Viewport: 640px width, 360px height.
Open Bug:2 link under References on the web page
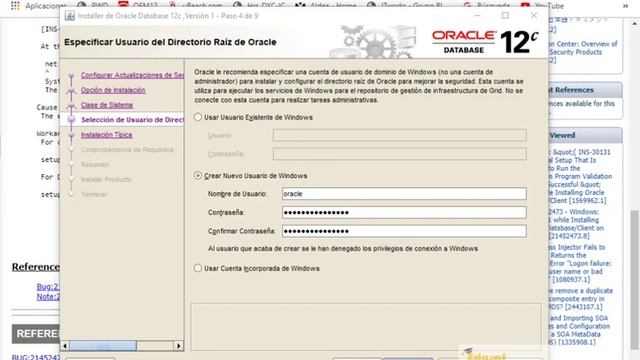click(x=48, y=287)
